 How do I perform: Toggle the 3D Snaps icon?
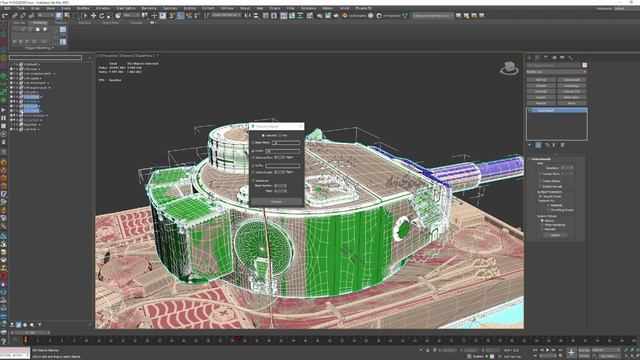pyautogui.click(x=171, y=16)
